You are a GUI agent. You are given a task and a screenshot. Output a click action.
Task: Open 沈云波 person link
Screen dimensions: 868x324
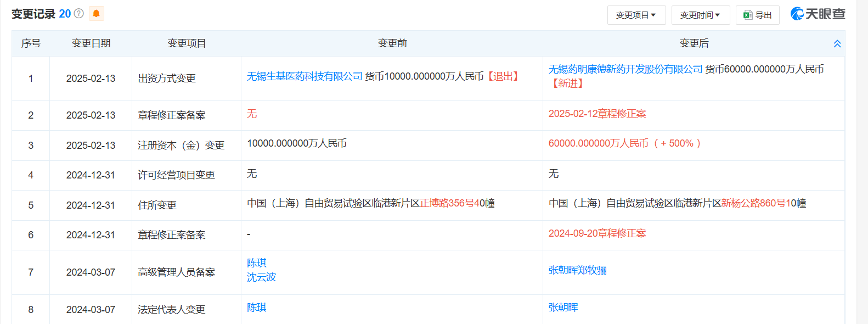[x=262, y=277]
